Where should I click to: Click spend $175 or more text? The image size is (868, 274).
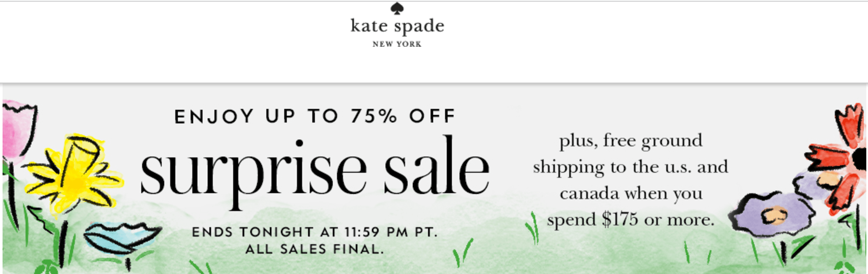631,220
